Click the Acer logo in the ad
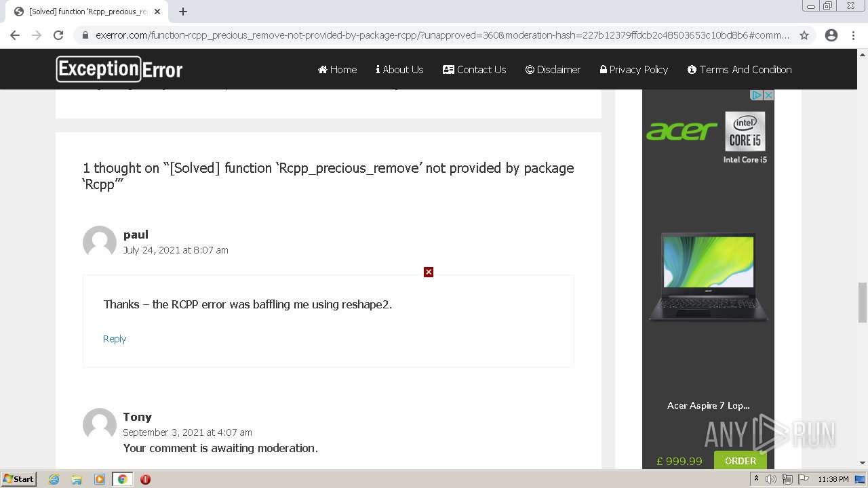Image resolution: width=868 pixels, height=488 pixels. click(x=682, y=131)
